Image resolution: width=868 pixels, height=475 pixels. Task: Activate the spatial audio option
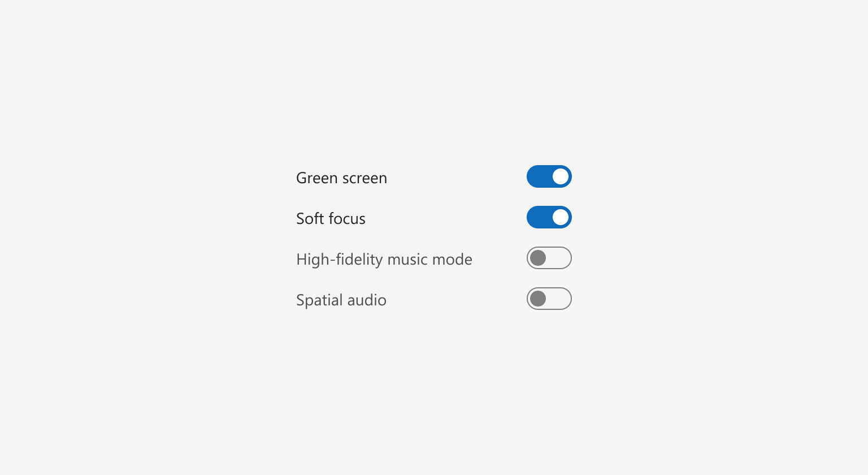coord(549,299)
